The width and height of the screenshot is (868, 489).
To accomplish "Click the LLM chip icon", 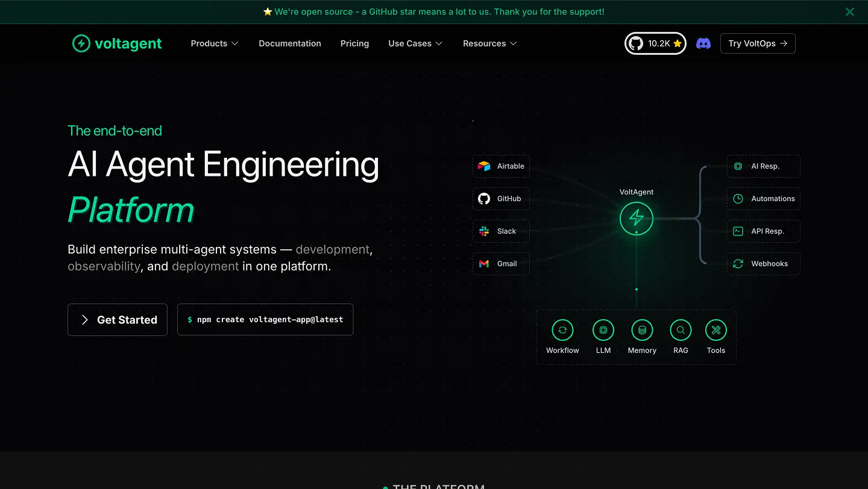I will pos(603,330).
